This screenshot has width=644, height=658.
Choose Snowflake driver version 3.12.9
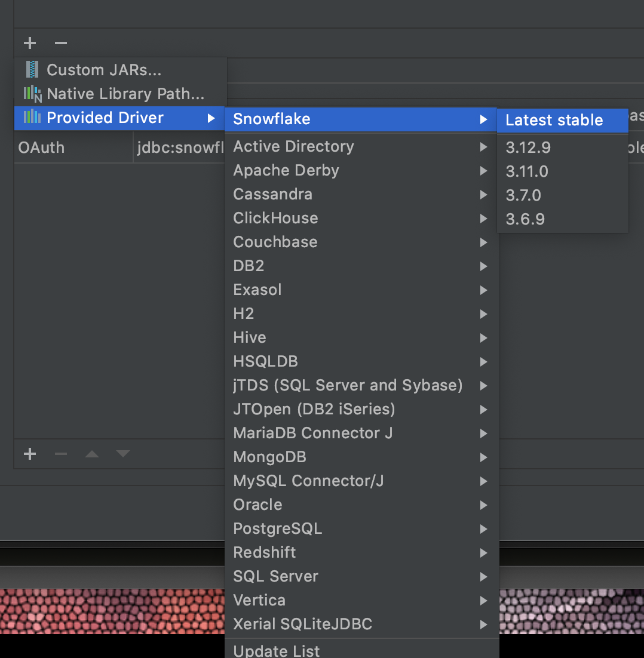[526, 147]
